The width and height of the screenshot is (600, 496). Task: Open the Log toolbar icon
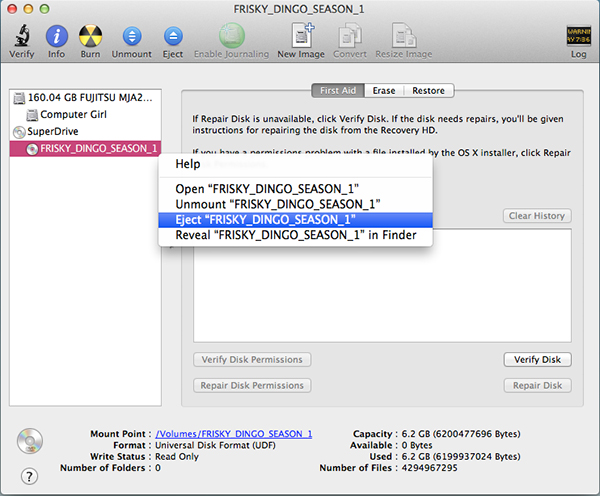click(x=579, y=36)
